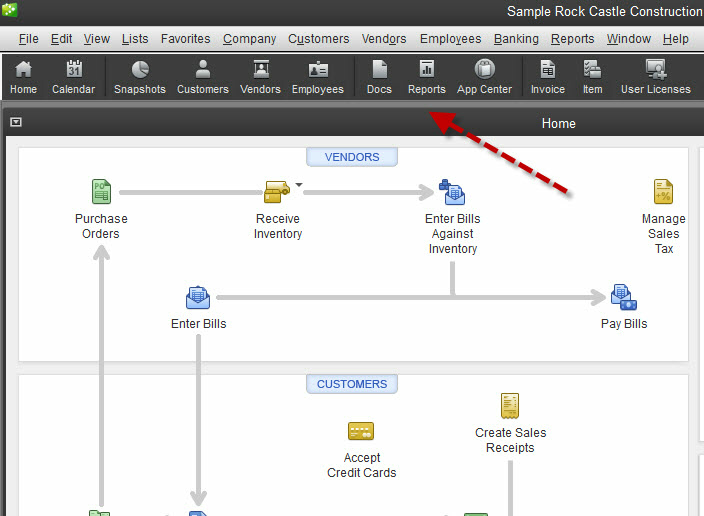Open the Window menu
The image size is (704, 516).
click(x=629, y=39)
